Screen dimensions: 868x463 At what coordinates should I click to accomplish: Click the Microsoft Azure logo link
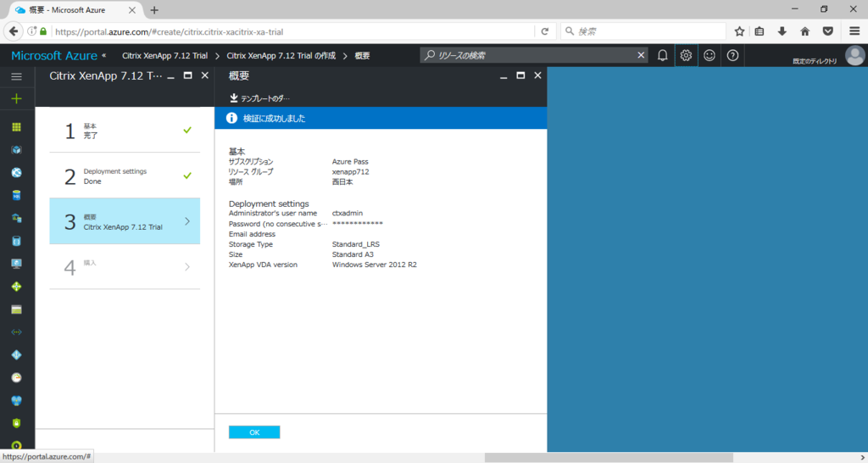pos(54,55)
